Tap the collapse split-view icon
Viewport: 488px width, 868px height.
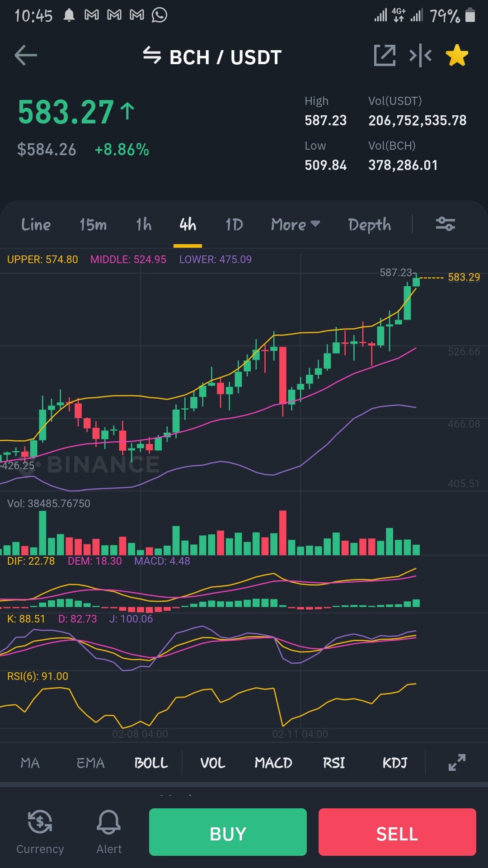coord(420,56)
